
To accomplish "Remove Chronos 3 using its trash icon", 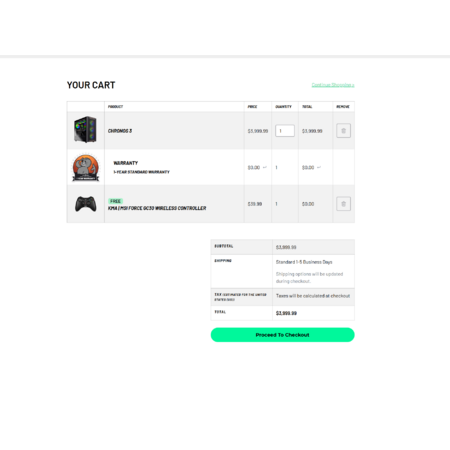I will coord(343,131).
